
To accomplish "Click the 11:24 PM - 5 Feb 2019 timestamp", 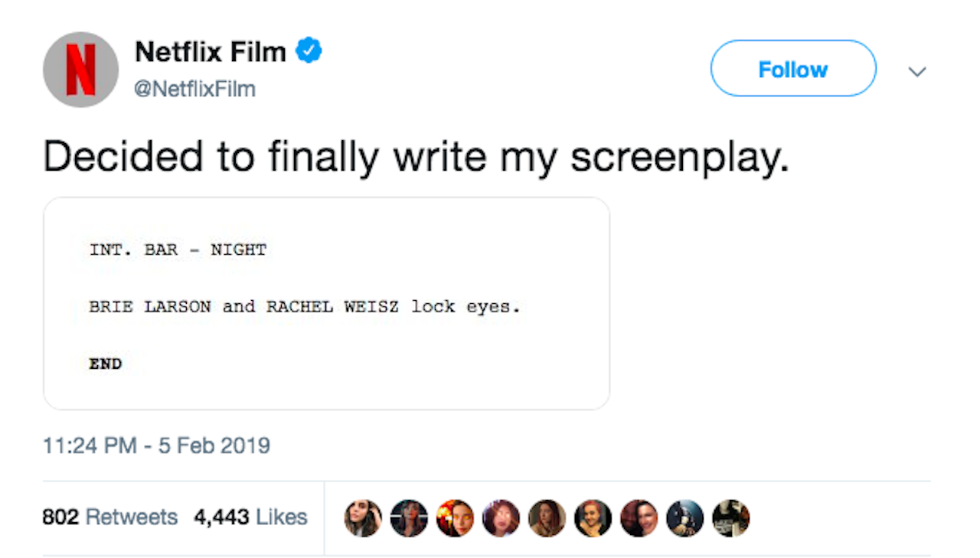I will pos(157,445).
